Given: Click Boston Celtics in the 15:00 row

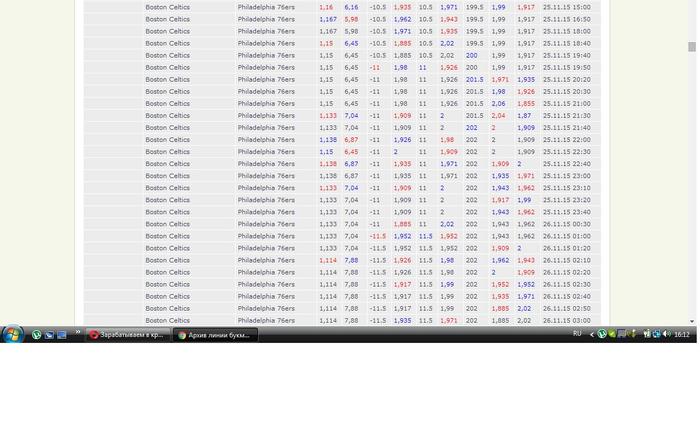Looking at the screenshot, I should [167, 7].
